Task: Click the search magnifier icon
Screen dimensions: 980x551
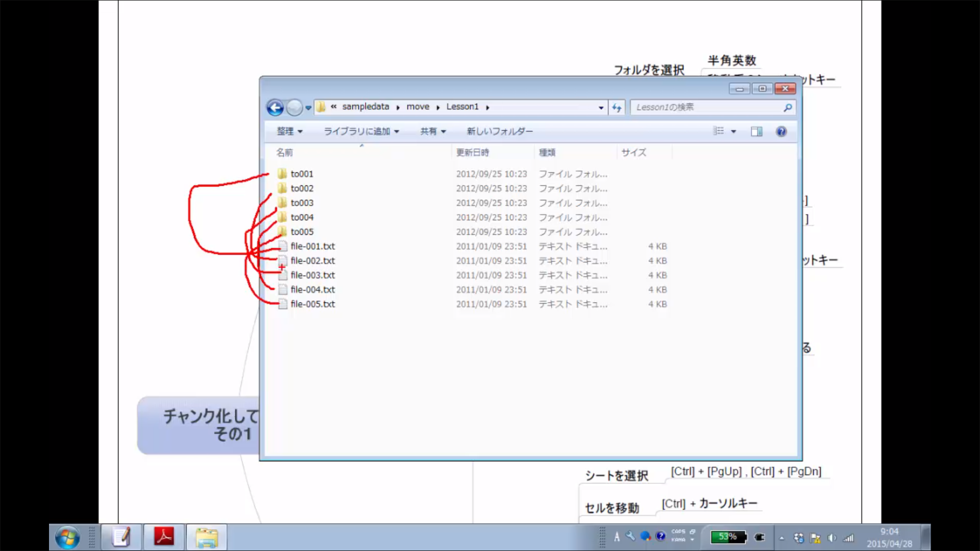Action: [x=788, y=108]
